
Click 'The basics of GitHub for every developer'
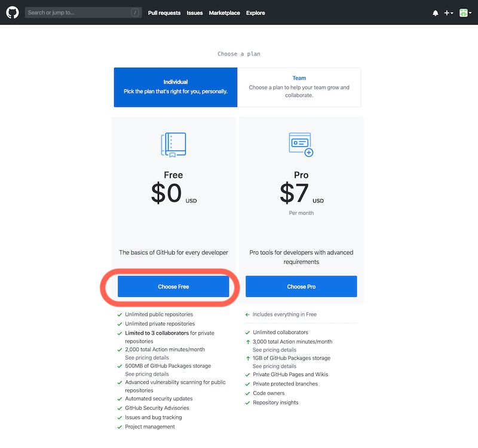coord(173,252)
